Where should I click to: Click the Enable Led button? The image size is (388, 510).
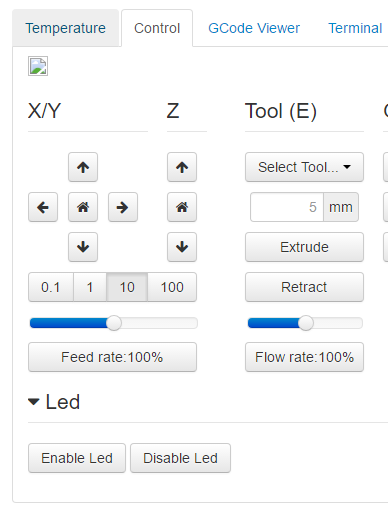click(77, 458)
